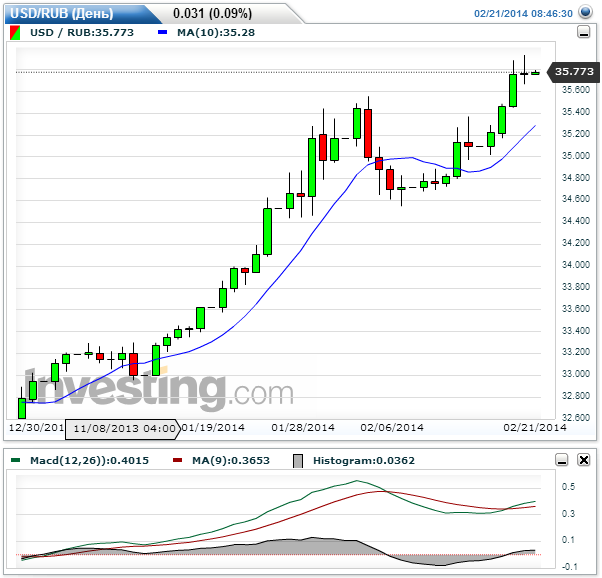Close the MACD indicator panel
Screen dimensions: 602x578
583,460
